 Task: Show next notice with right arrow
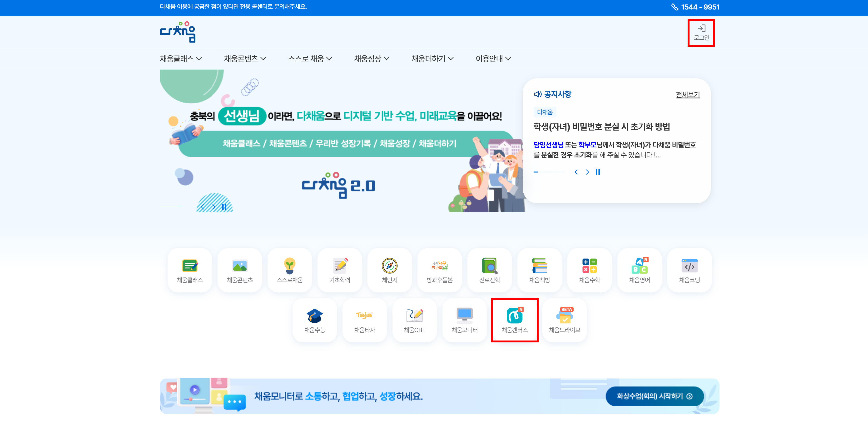tap(587, 172)
